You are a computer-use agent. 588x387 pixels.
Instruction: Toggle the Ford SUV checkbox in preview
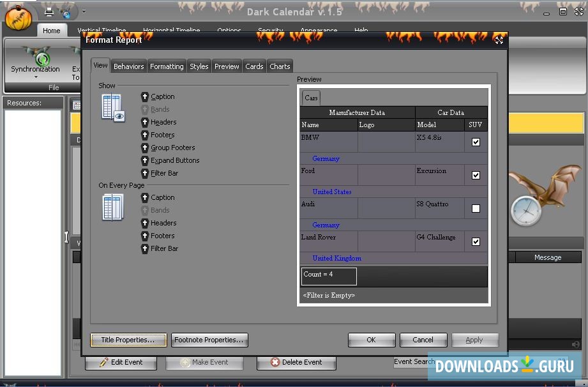click(x=476, y=175)
